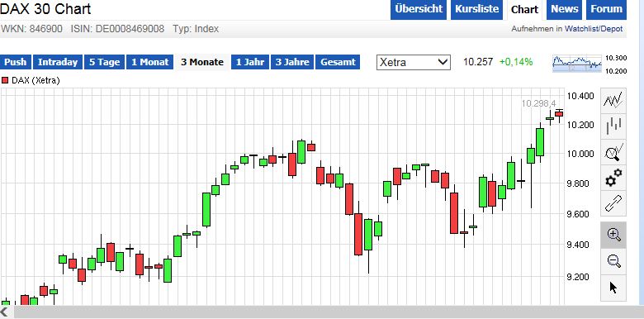Click the 10.200 axis label on main chart
Image resolution: width=644 pixels, height=319 pixels.
pos(580,125)
